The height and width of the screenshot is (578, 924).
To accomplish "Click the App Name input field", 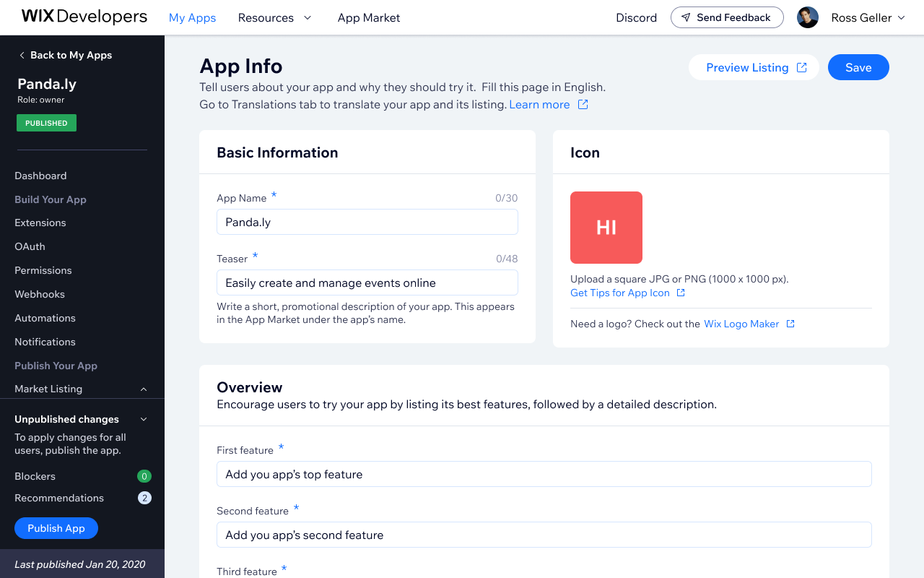I will click(367, 222).
